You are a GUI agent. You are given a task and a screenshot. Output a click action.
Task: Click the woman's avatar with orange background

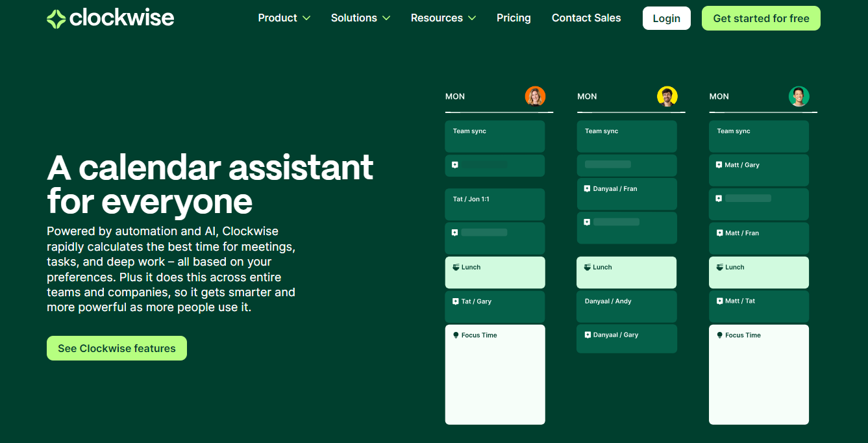tap(535, 96)
